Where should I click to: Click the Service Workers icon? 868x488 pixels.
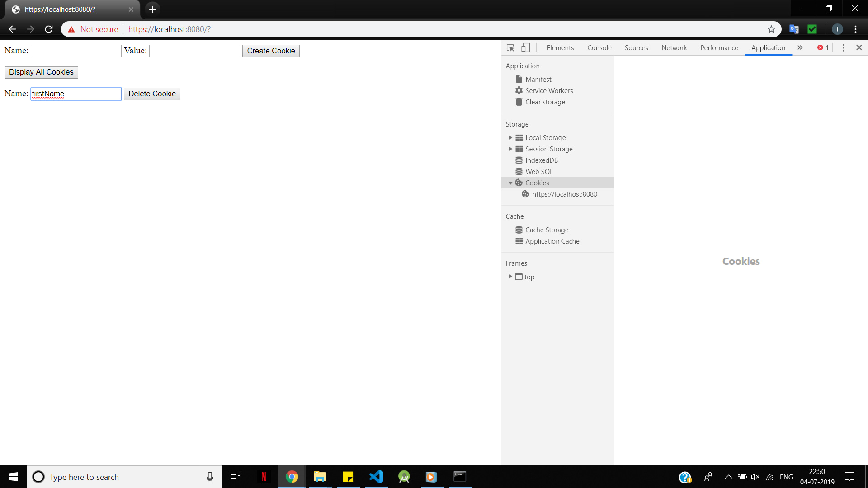(x=519, y=90)
